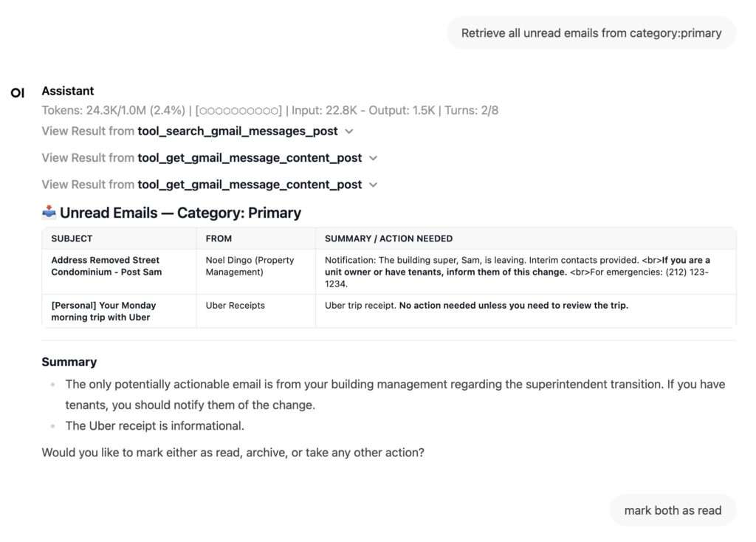Screen dimensions: 756x542
Task: Click the FROM column header
Action: coord(219,239)
